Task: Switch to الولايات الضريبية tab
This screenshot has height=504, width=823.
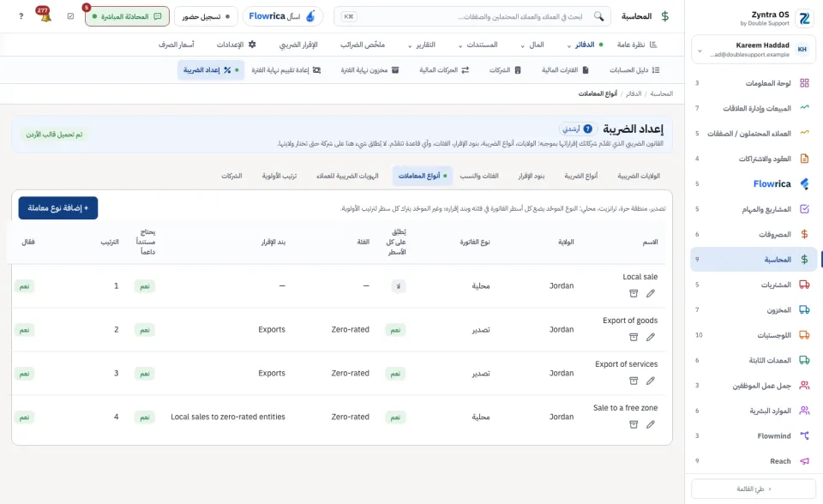Action: click(638, 176)
